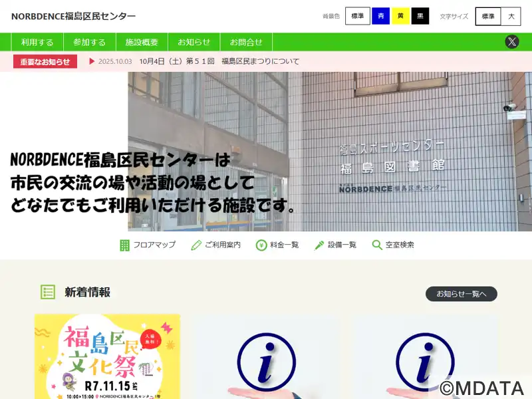The image size is (532, 399).
Task: Set text size to 大
Action: [511, 16]
